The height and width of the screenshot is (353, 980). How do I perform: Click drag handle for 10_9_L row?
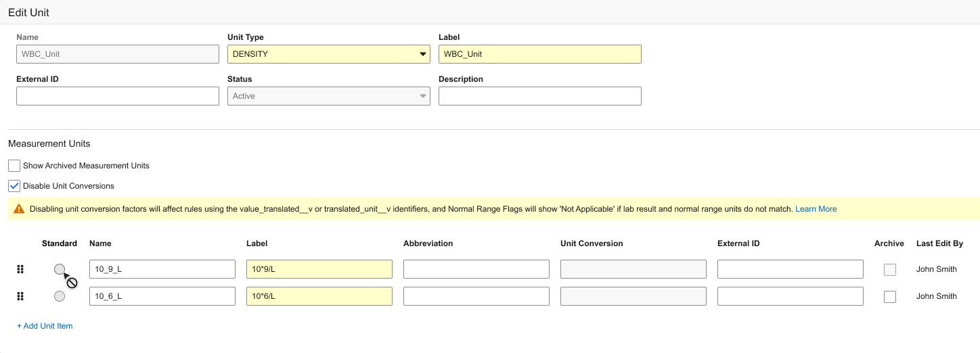pyautogui.click(x=20, y=269)
